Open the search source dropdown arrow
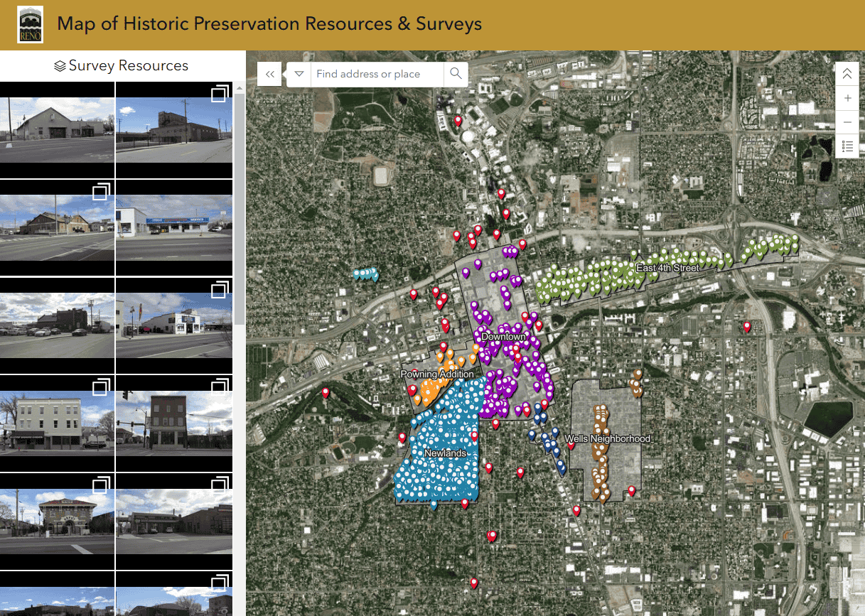The width and height of the screenshot is (865, 616). tap(299, 74)
